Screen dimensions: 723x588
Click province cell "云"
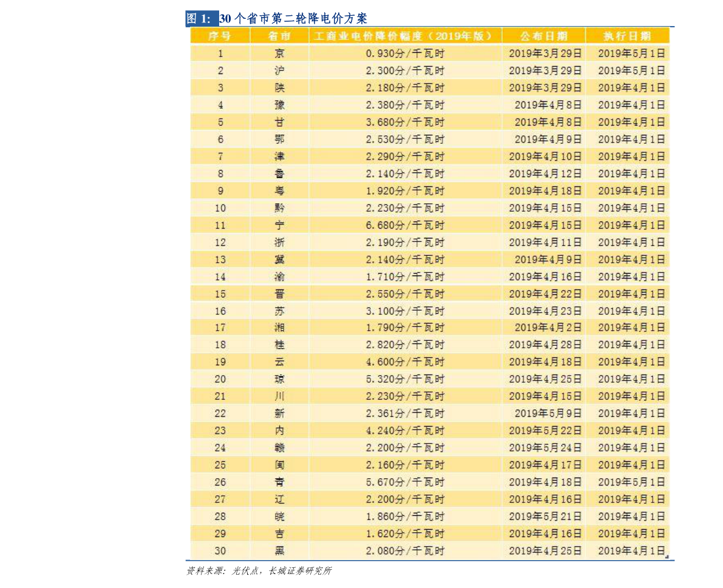[x=279, y=362]
